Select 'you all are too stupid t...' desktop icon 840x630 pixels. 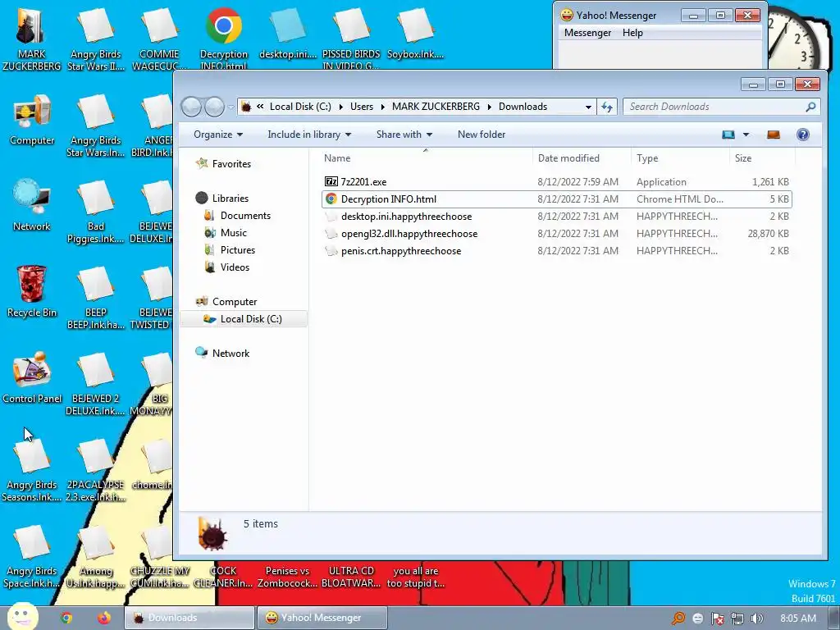click(415, 577)
